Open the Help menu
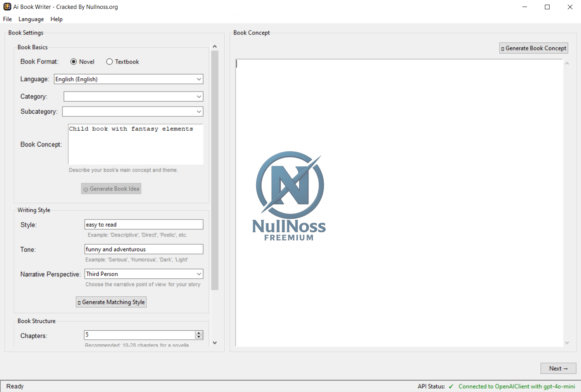 [56, 19]
